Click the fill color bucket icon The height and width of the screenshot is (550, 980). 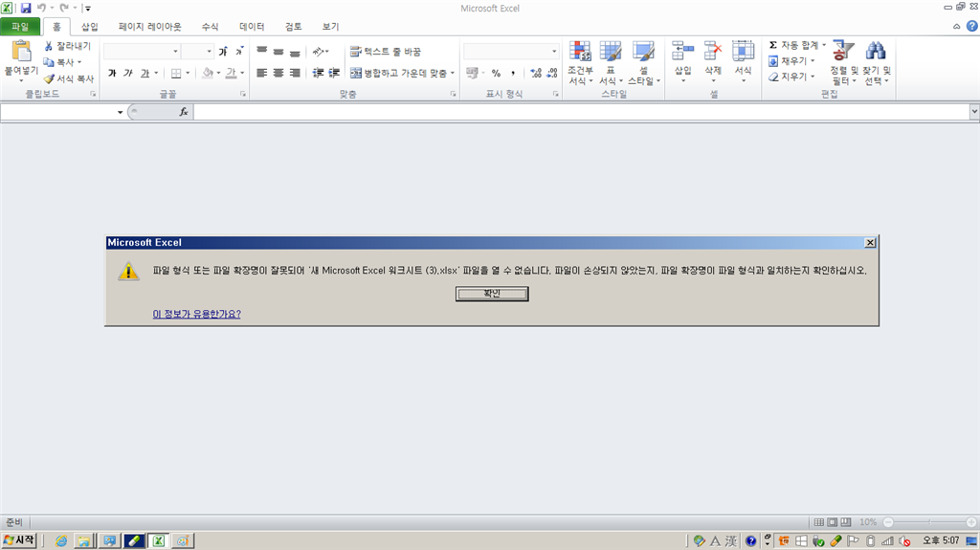point(208,73)
